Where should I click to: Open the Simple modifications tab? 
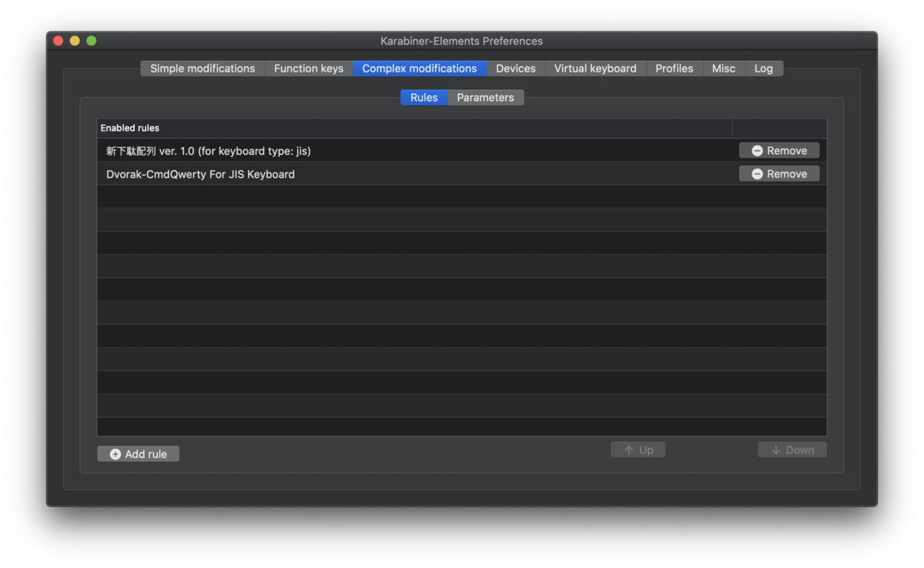203,68
